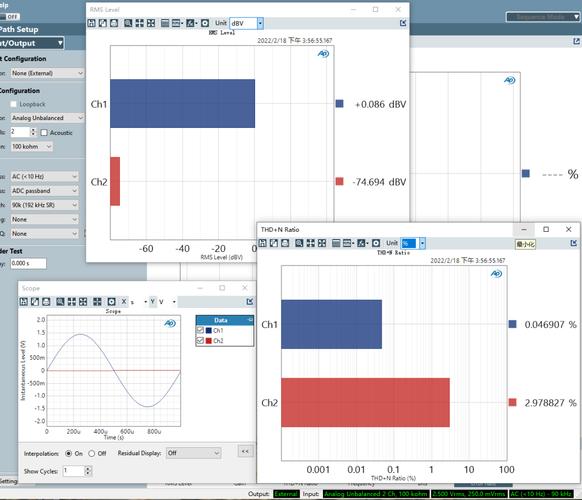Click the pop-out icon in THD+N Ratio window
This screenshot has width=582, height=500.
click(573, 243)
